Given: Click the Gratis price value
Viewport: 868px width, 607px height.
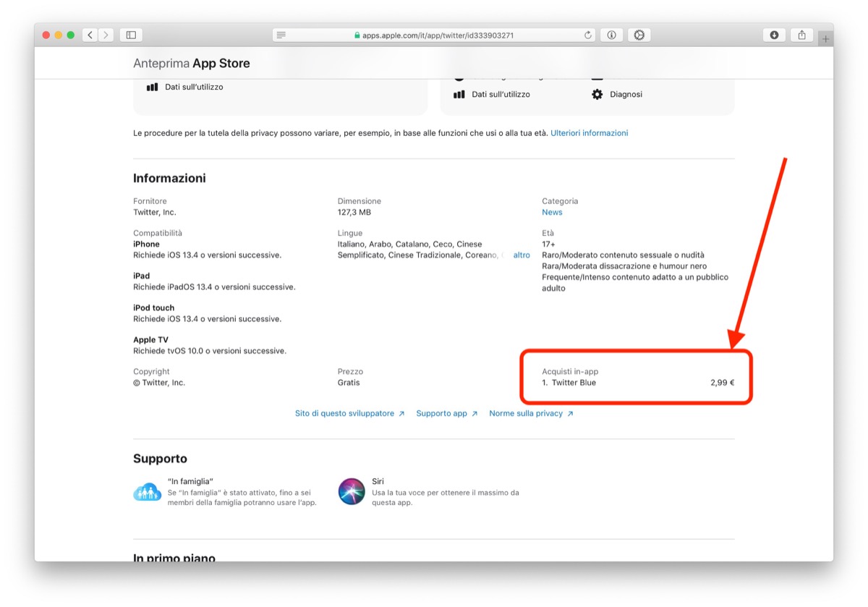Looking at the screenshot, I should [x=349, y=383].
